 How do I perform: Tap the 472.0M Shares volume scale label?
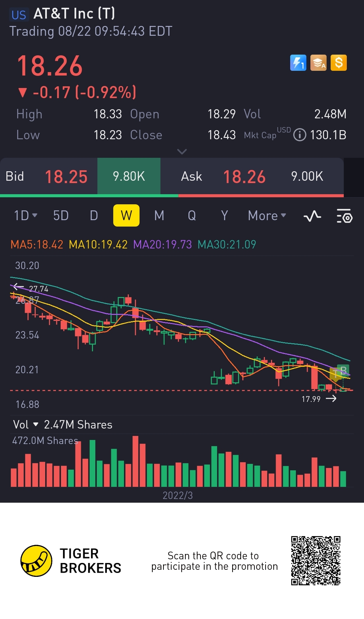coord(45,441)
